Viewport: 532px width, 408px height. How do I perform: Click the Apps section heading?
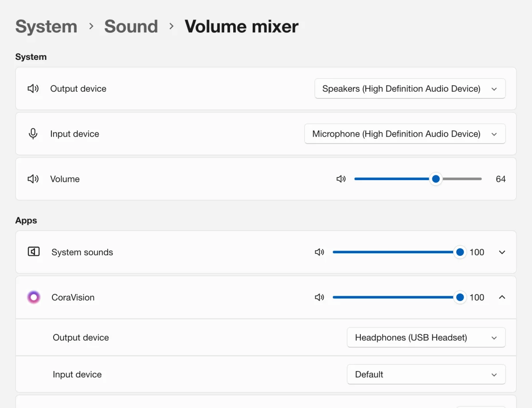point(26,220)
